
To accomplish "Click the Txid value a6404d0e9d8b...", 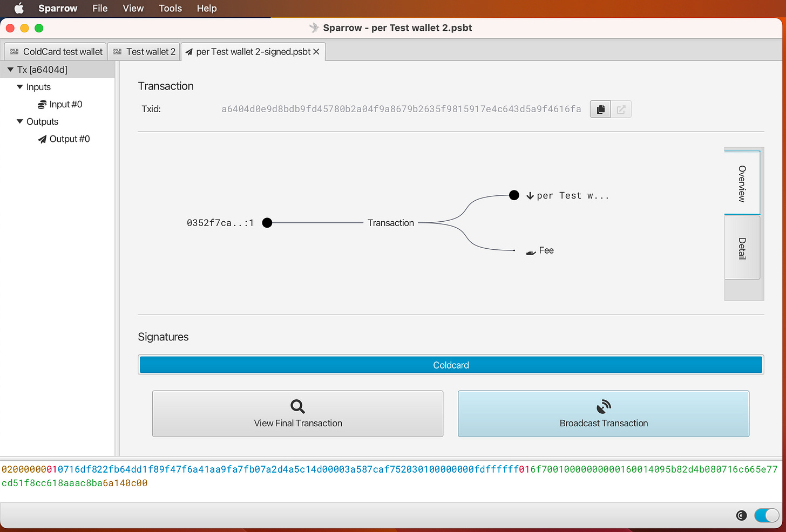I will click(401, 109).
